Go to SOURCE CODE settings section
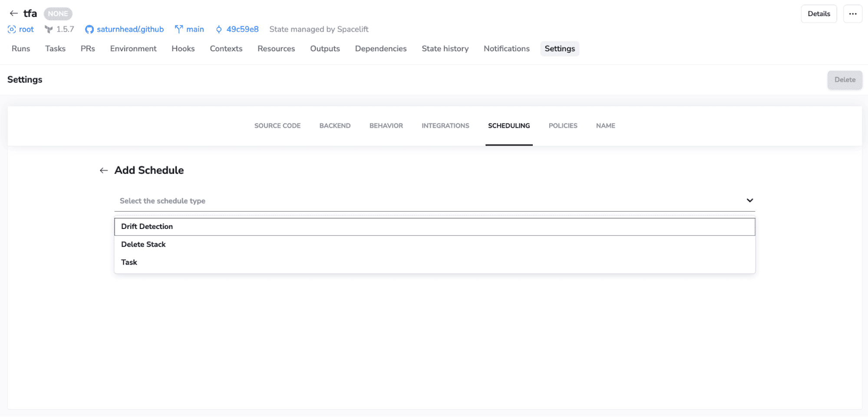This screenshot has height=417, width=868. (277, 126)
